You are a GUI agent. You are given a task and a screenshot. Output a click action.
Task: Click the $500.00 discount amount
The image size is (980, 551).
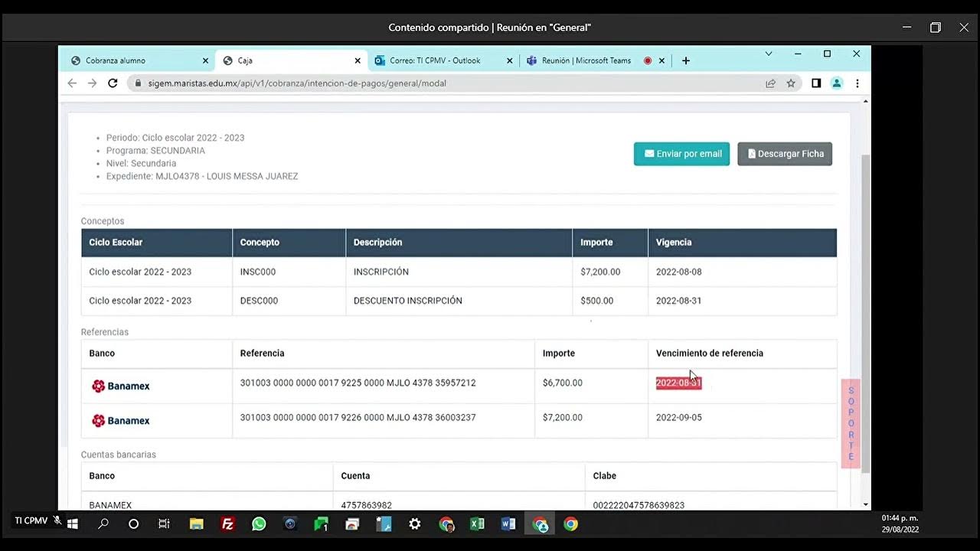pyautogui.click(x=596, y=301)
